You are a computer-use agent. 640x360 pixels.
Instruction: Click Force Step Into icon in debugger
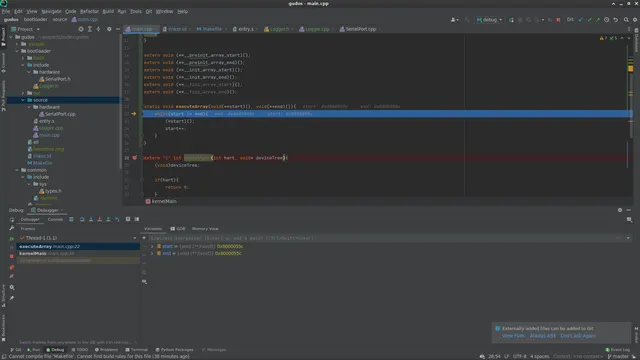click(x=100, y=219)
